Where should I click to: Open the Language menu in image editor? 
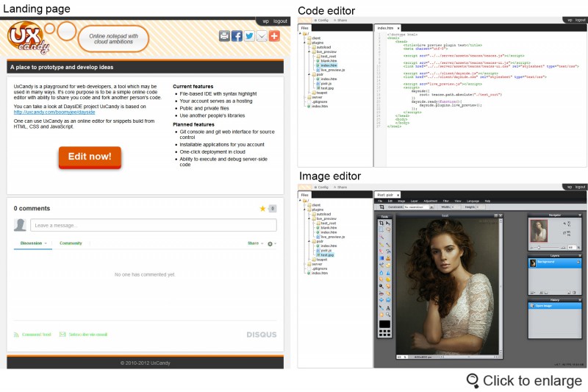coord(473,201)
